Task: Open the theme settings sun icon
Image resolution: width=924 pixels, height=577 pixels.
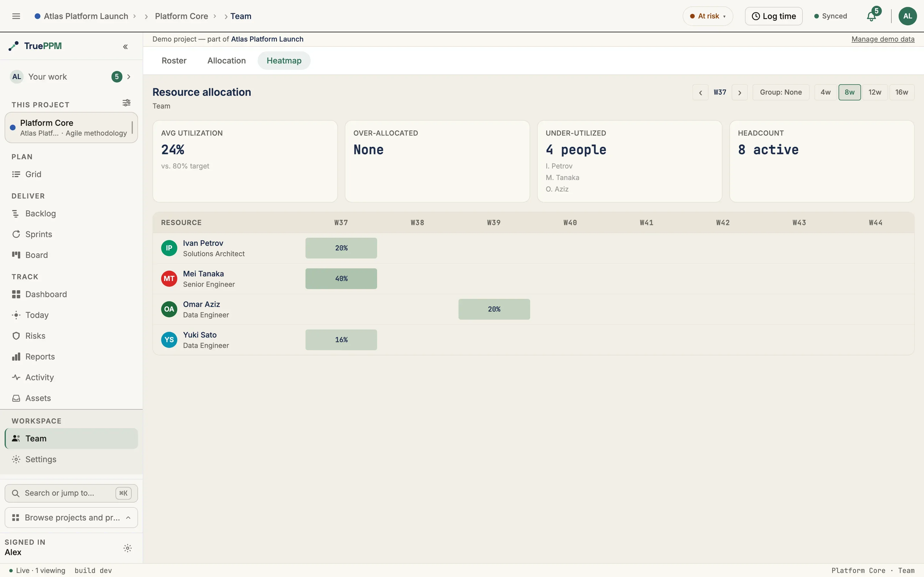Action: click(128, 548)
